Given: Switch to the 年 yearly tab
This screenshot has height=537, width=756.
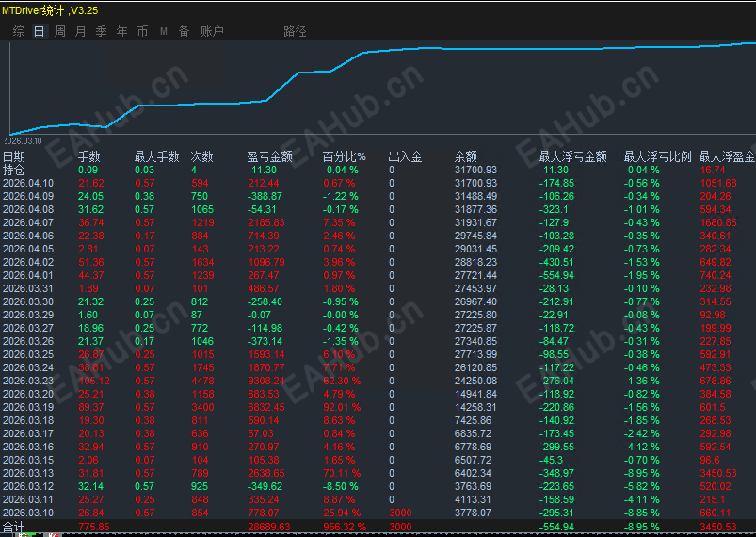Looking at the screenshot, I should (122, 31).
